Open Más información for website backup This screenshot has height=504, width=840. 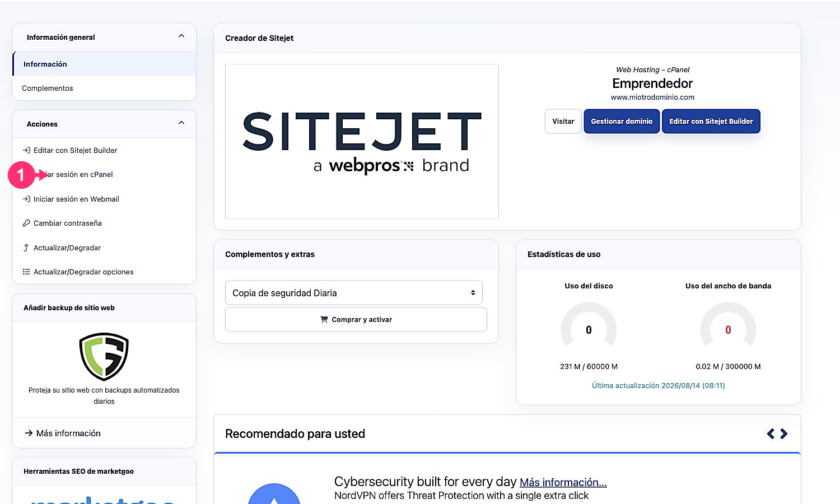click(x=68, y=433)
